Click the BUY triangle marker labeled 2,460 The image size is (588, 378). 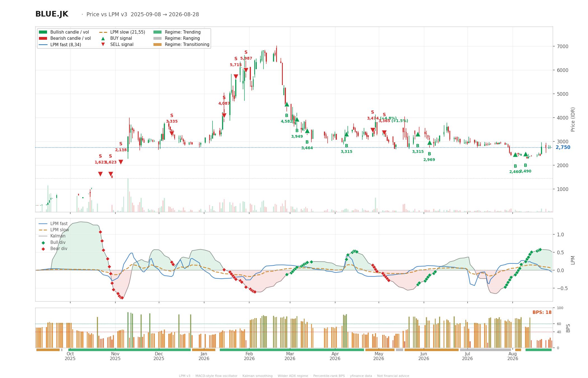[515, 155]
